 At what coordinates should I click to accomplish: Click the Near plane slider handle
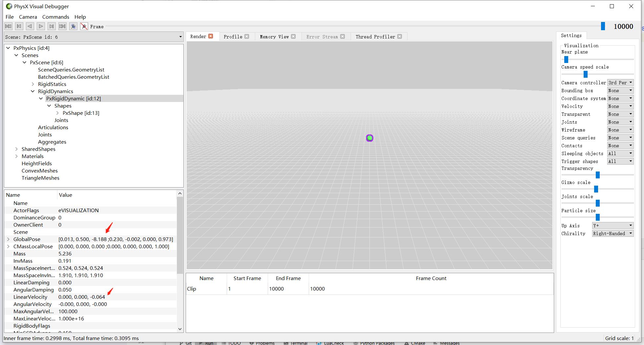coord(566,59)
